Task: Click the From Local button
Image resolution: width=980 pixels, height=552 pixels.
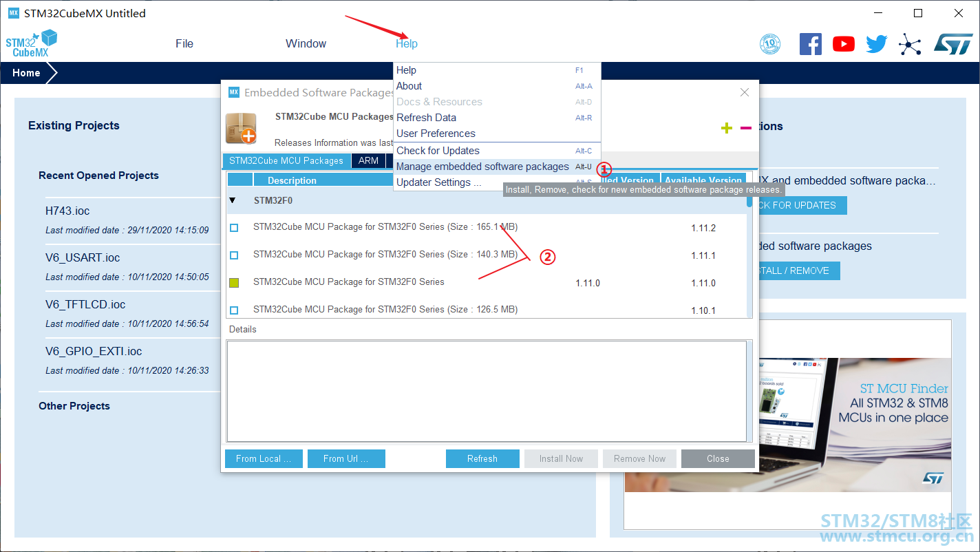Action: click(264, 458)
